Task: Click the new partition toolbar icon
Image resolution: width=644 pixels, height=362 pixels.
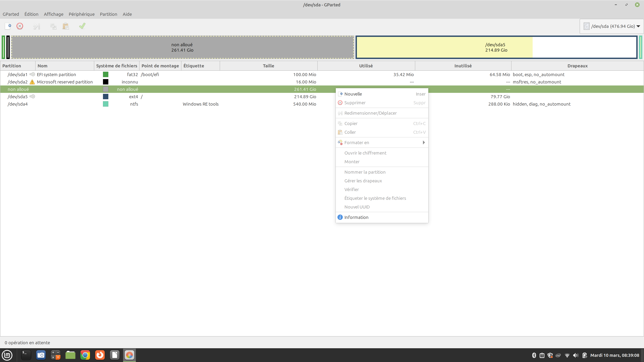Action: (x=8, y=26)
